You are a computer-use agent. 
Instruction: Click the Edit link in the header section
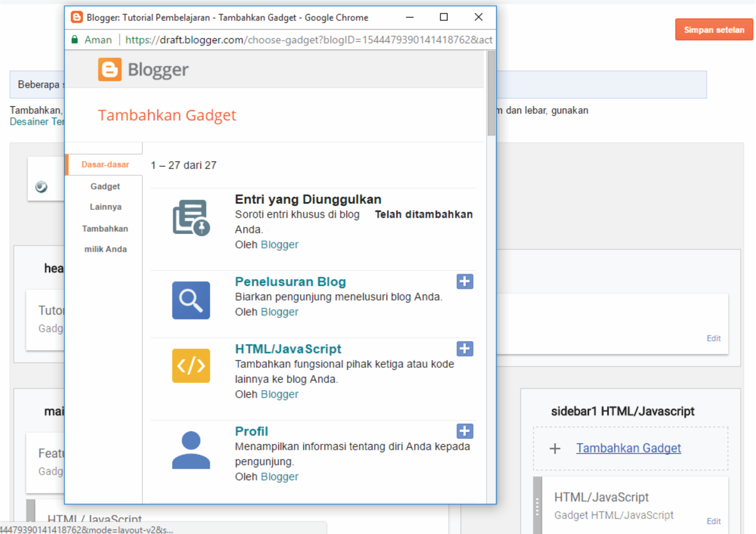pyautogui.click(x=713, y=338)
